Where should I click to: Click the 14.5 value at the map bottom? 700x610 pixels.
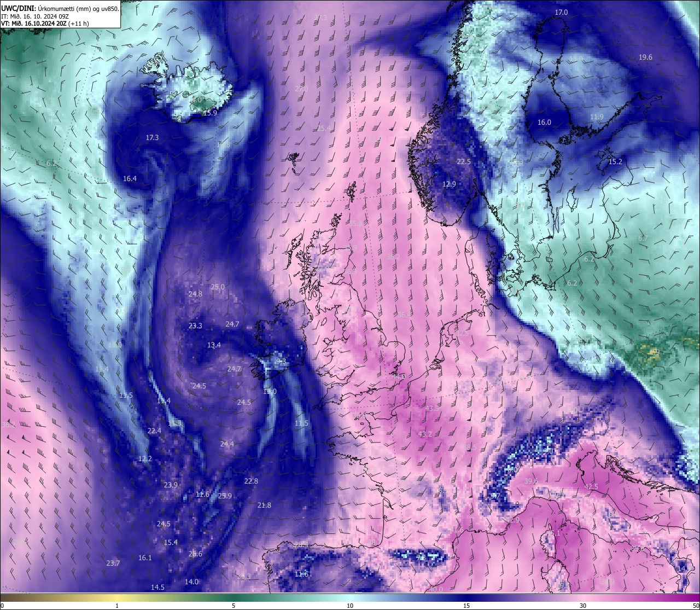pos(157,588)
